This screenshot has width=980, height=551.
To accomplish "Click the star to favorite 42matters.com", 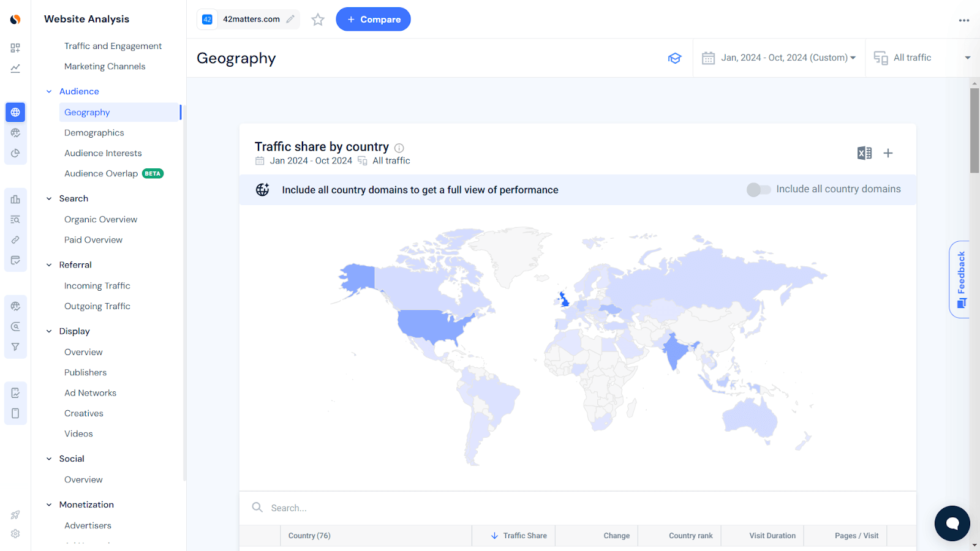I will 317,19.
